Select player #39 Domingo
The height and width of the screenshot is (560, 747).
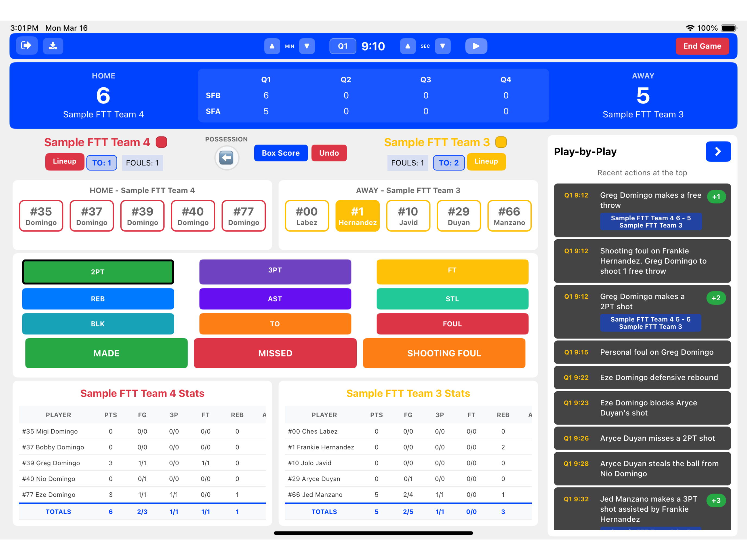143,216
